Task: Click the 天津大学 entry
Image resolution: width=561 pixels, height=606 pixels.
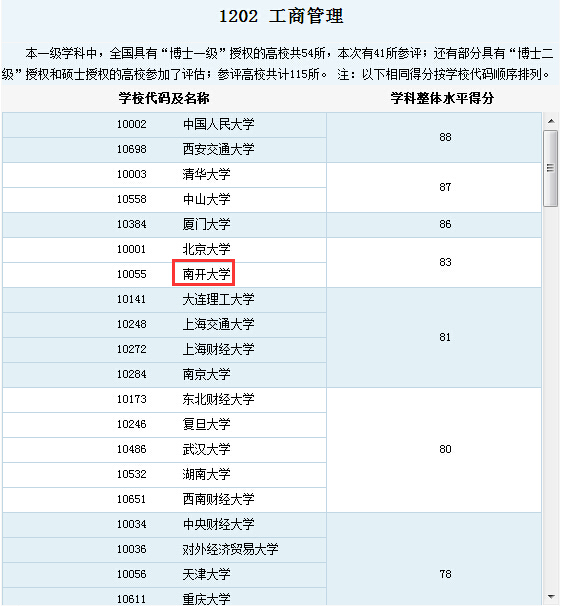Action: pos(206,574)
